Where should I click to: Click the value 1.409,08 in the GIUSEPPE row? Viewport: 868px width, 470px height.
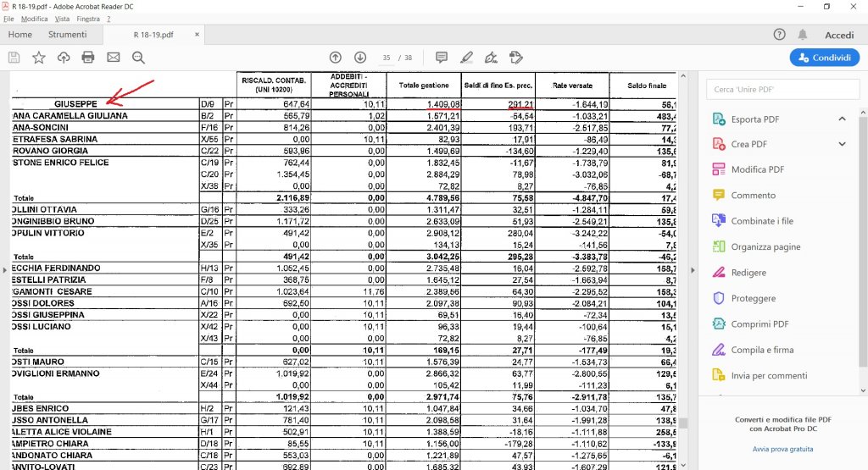[x=443, y=104]
